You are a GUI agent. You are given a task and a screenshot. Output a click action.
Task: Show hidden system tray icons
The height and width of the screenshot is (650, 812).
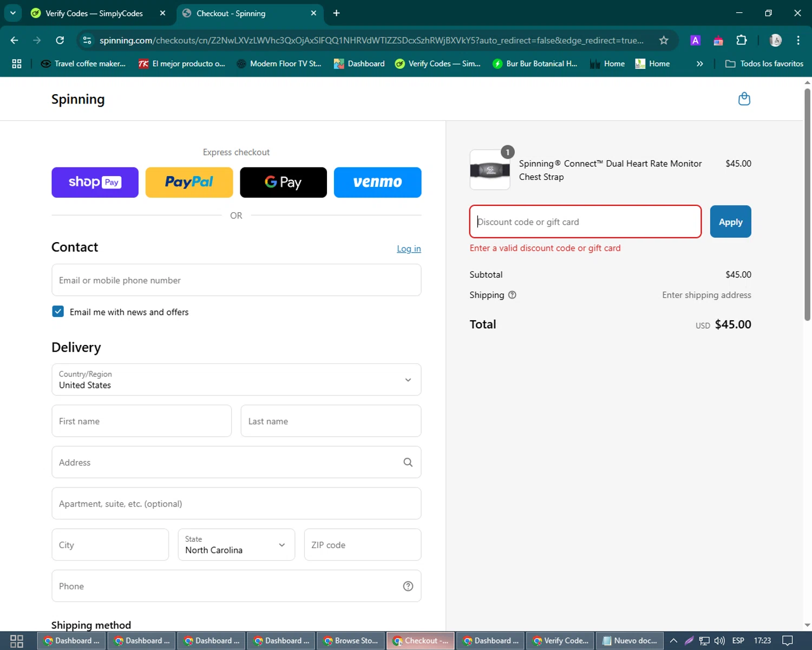tap(673, 641)
